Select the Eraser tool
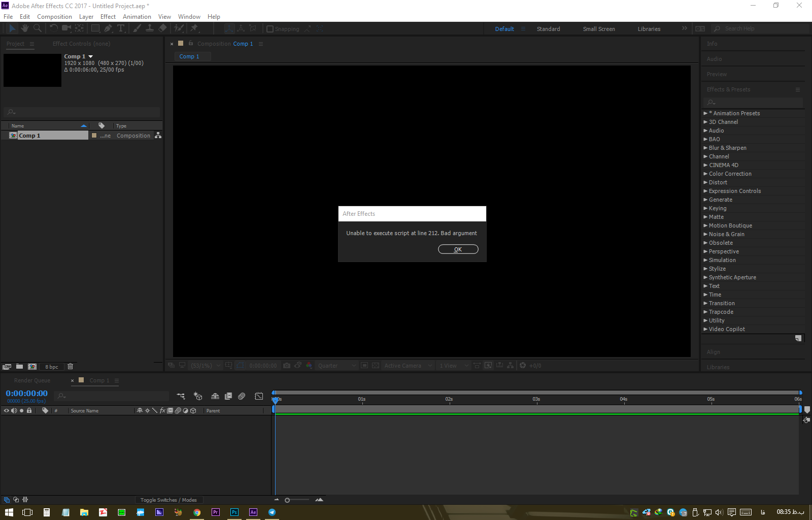The width and height of the screenshot is (812, 520). click(162, 28)
